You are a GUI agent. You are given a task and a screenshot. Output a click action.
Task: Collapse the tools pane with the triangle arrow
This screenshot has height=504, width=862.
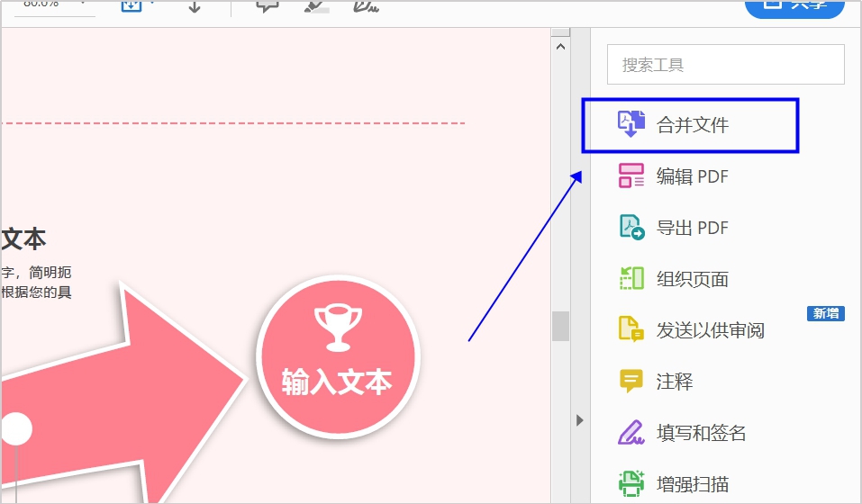pyautogui.click(x=579, y=420)
